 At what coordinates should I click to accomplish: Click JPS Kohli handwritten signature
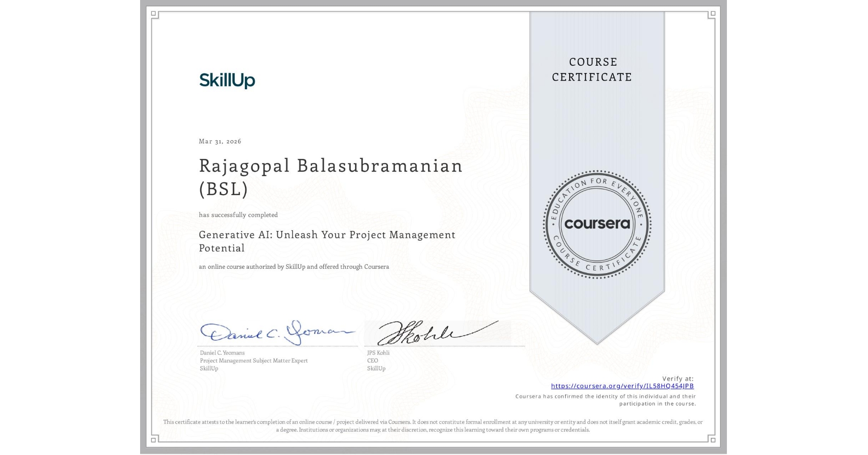[x=437, y=333]
